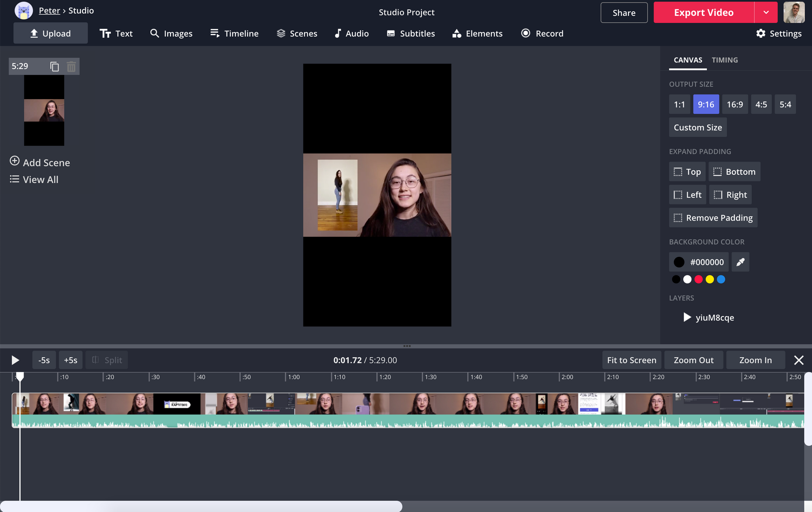Expand the yiuM8cqe layer
This screenshot has height=512, width=812.
[x=687, y=317]
